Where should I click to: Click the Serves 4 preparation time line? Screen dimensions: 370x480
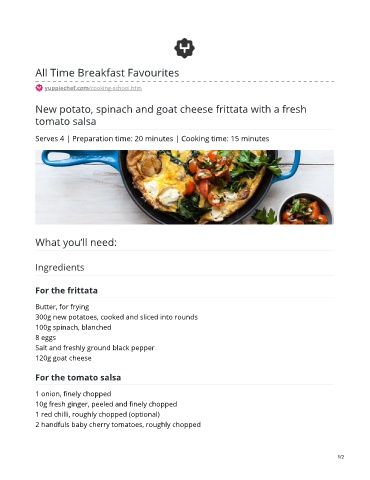[x=152, y=139]
